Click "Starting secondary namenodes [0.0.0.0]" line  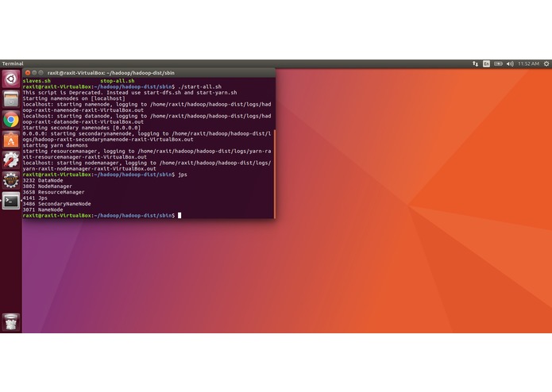coord(81,128)
